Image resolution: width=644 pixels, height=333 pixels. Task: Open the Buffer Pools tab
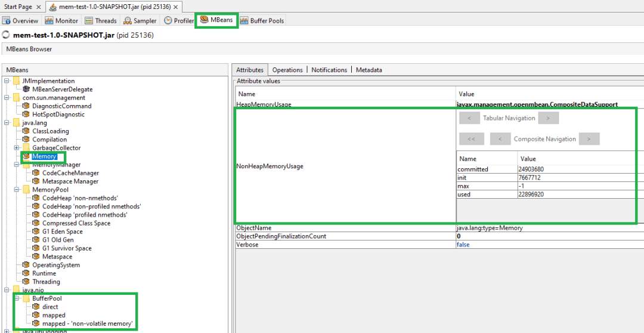click(x=262, y=20)
